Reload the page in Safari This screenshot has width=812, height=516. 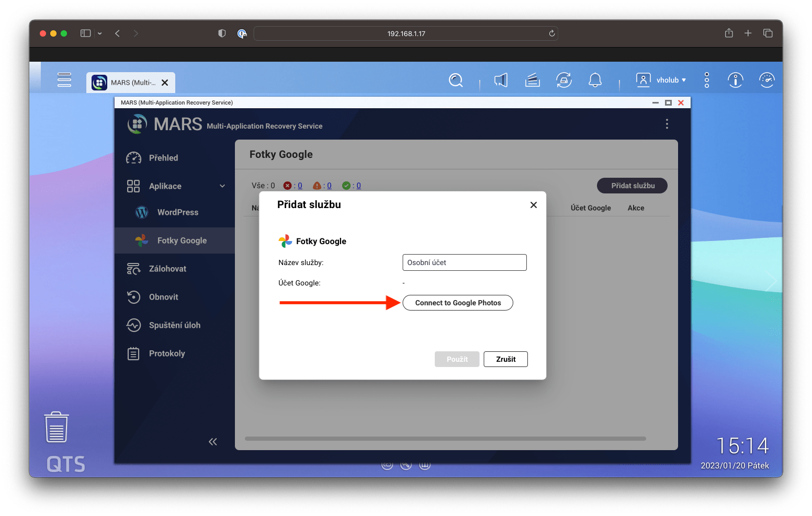tap(551, 33)
